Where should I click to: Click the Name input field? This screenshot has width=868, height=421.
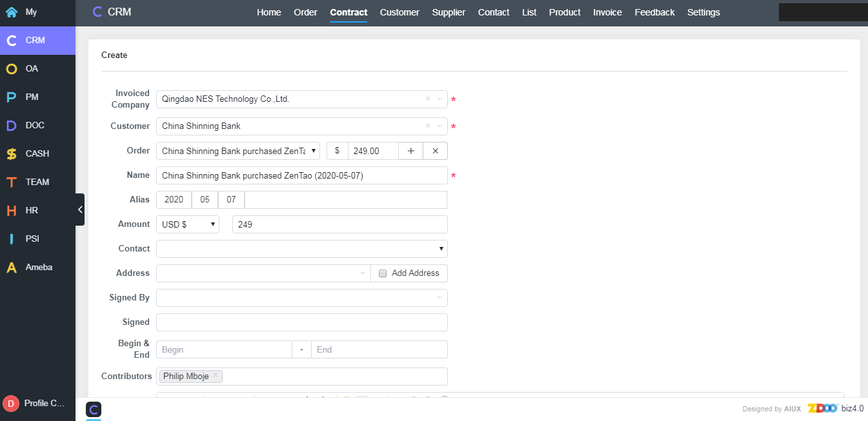[302, 175]
